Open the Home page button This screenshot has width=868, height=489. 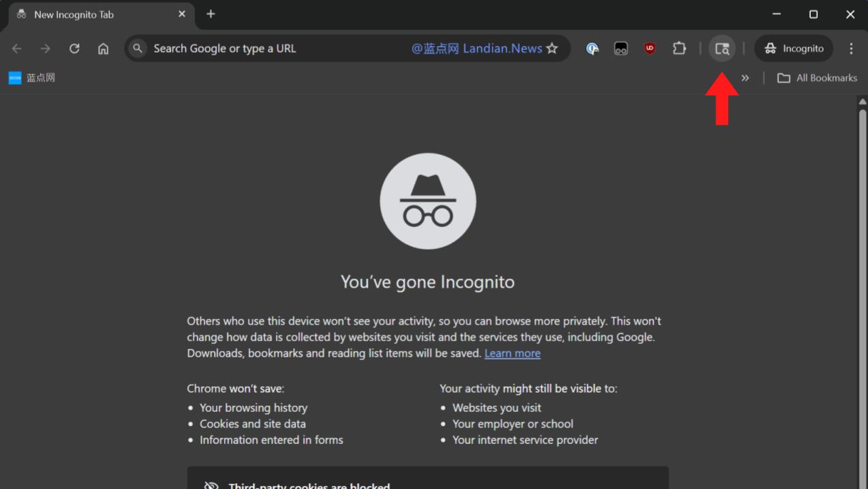pos(103,48)
